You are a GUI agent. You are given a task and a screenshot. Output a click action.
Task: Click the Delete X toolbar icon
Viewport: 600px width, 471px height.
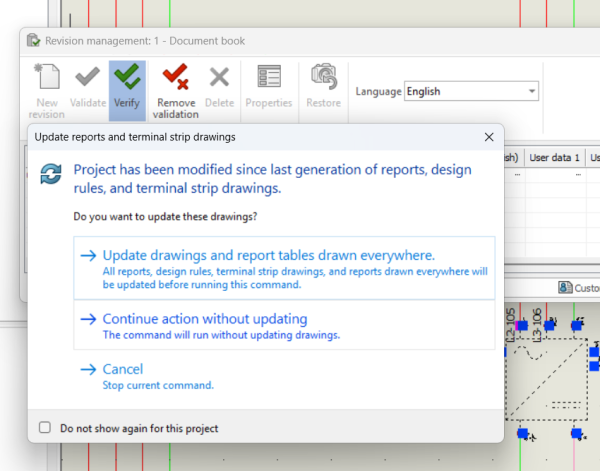point(219,77)
